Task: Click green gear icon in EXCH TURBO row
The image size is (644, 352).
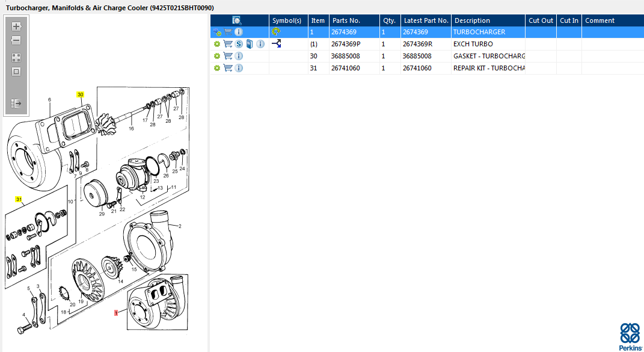Action: point(217,44)
